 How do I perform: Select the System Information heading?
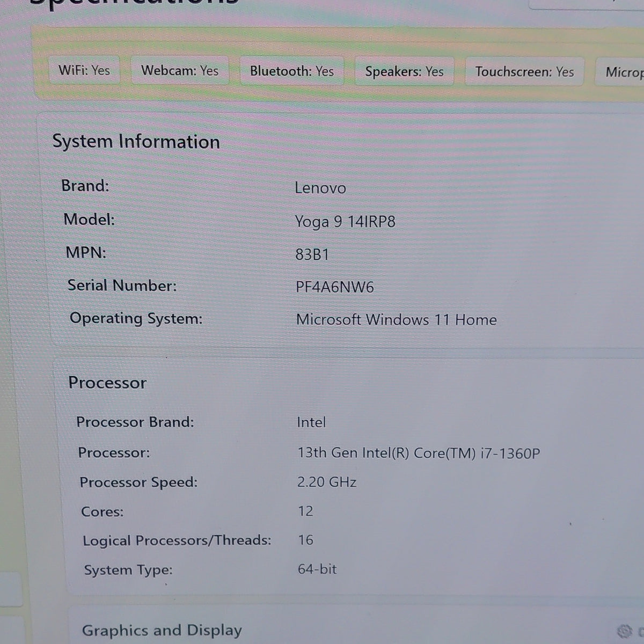(136, 142)
